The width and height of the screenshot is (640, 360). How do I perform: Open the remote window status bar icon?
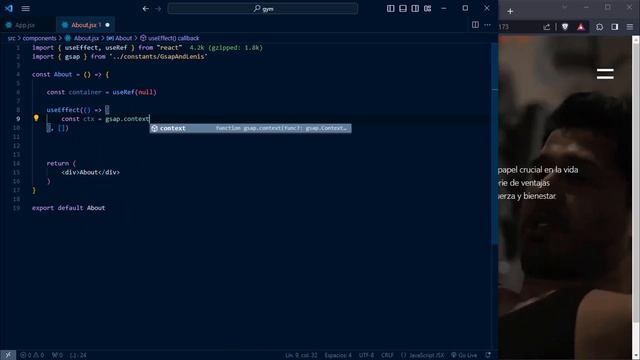[x=8, y=355]
